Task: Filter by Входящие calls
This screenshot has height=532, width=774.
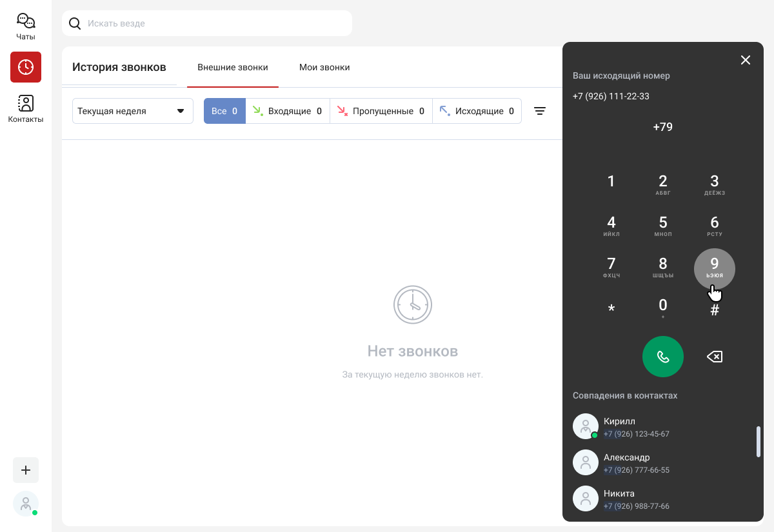Action: pos(288,111)
